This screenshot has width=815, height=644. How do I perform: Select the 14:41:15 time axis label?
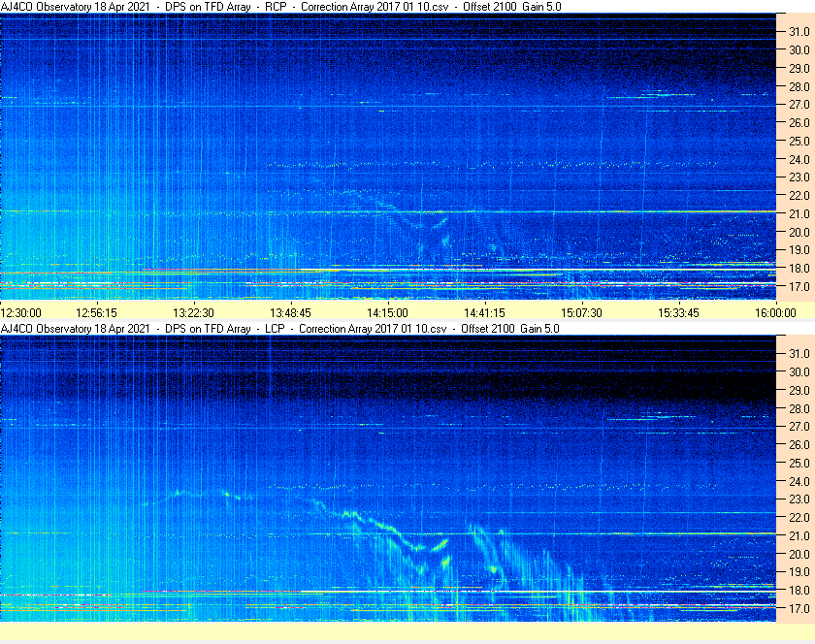click(484, 313)
